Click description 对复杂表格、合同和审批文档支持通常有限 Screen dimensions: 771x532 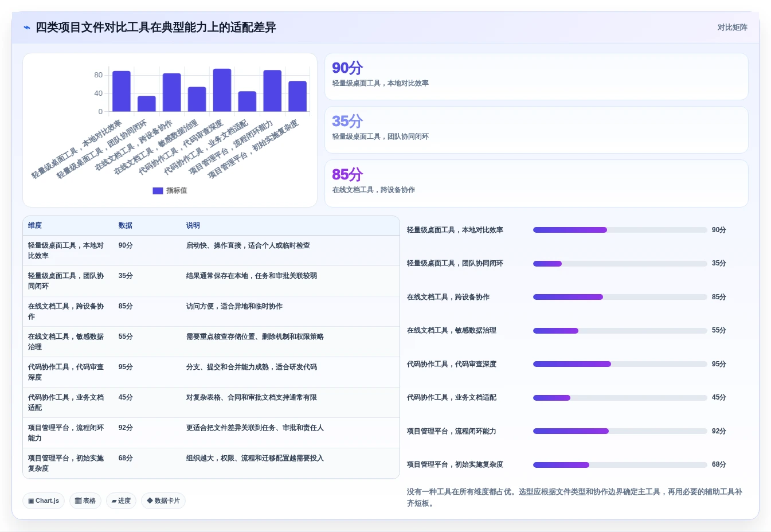click(252, 397)
